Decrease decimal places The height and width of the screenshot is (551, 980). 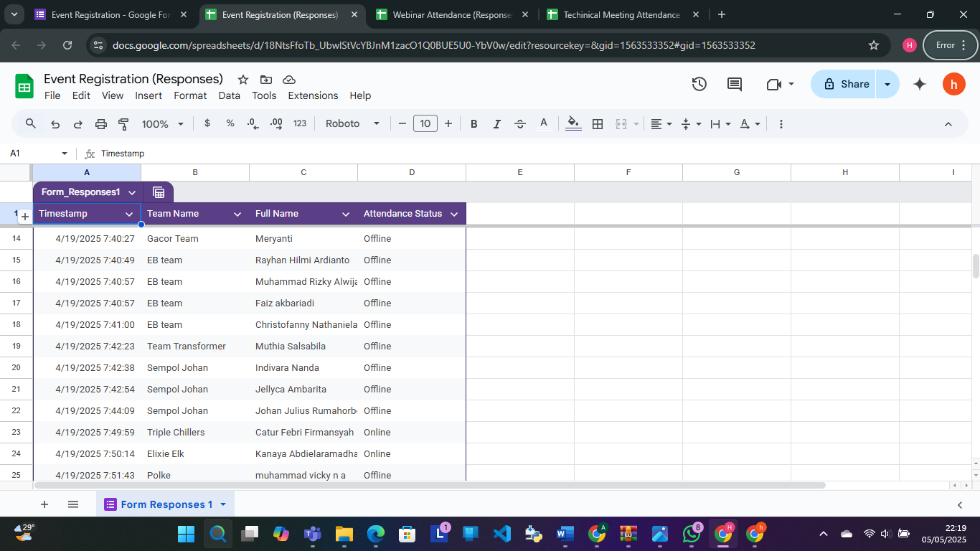click(253, 123)
